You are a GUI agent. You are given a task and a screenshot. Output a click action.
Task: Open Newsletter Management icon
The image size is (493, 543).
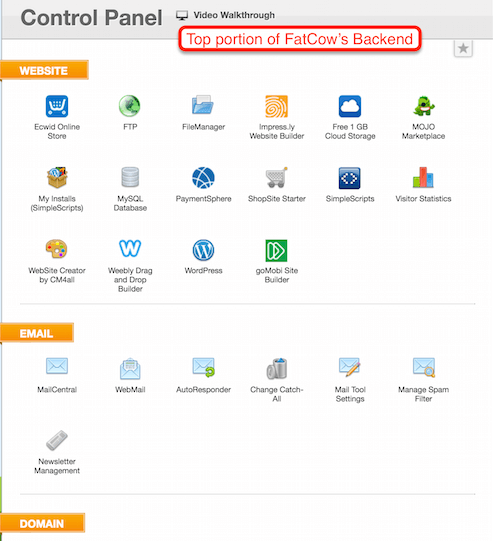tap(57, 440)
